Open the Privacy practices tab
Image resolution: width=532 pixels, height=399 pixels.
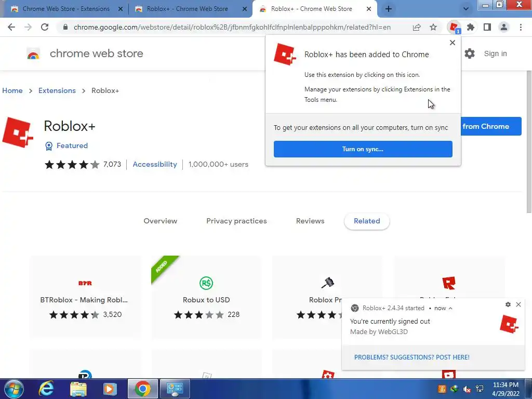pyautogui.click(x=236, y=221)
